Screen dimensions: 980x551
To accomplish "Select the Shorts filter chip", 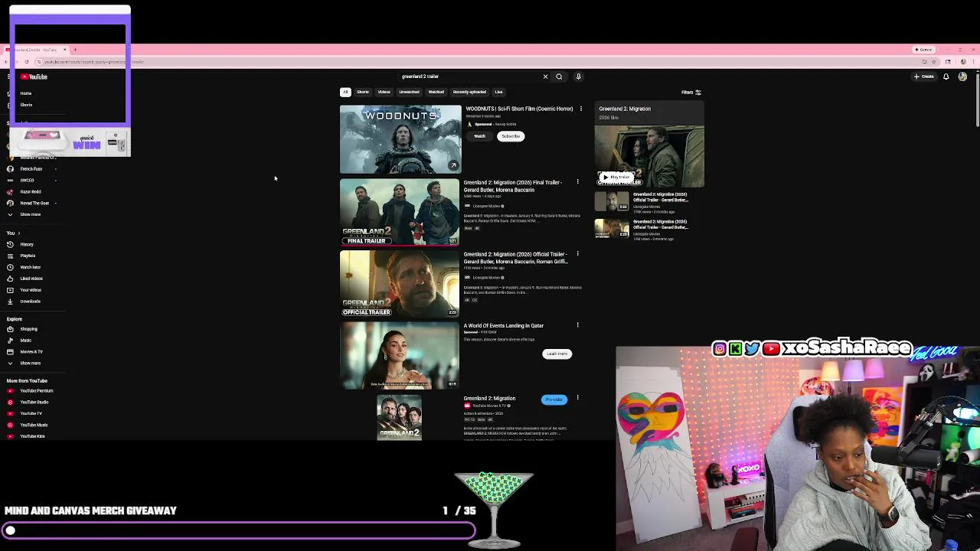I will pos(363,92).
